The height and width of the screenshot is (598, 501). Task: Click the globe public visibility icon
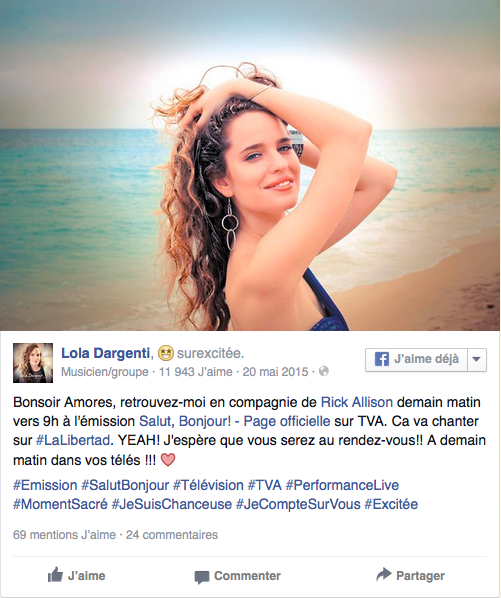[x=324, y=371]
